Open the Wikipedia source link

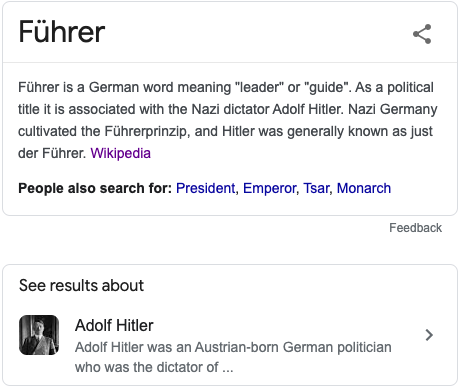[120, 153]
